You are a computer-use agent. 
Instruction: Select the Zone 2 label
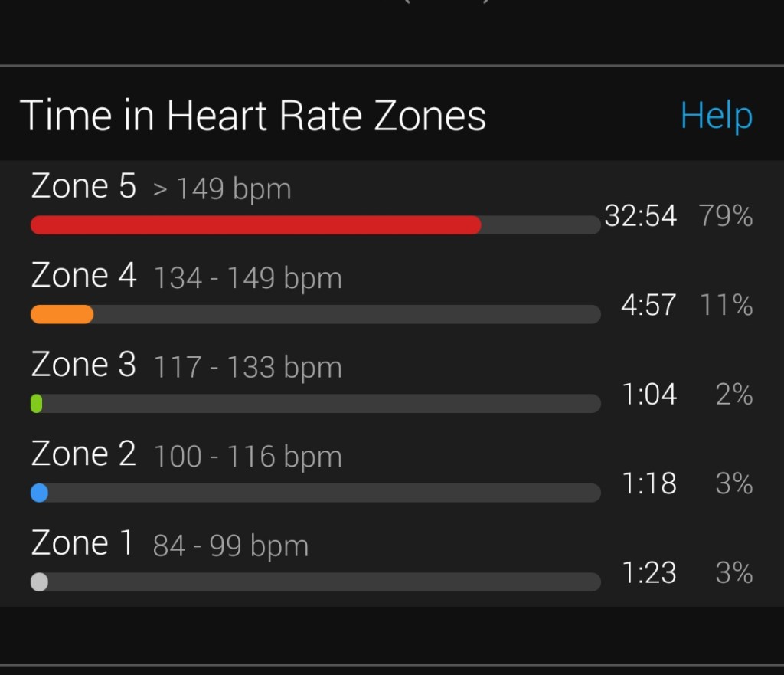pos(83,454)
